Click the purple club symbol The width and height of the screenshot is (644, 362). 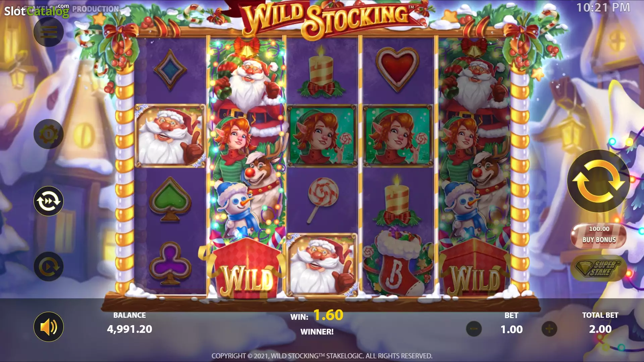click(170, 263)
